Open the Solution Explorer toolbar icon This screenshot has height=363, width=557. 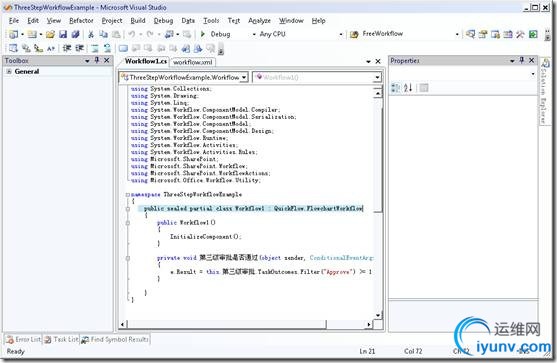(x=470, y=34)
